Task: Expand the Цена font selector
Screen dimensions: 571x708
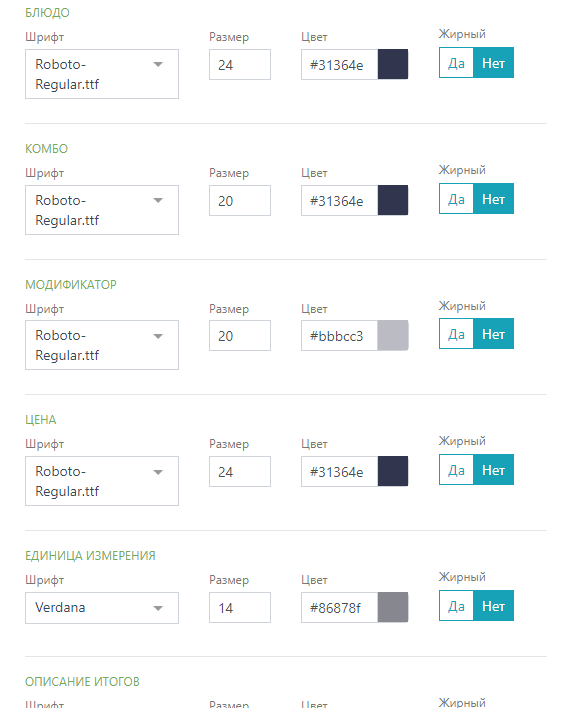Action: tap(102, 481)
